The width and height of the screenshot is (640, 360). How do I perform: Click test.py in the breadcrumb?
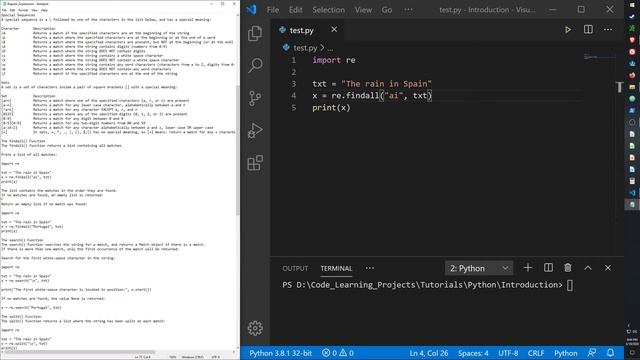click(x=305, y=48)
